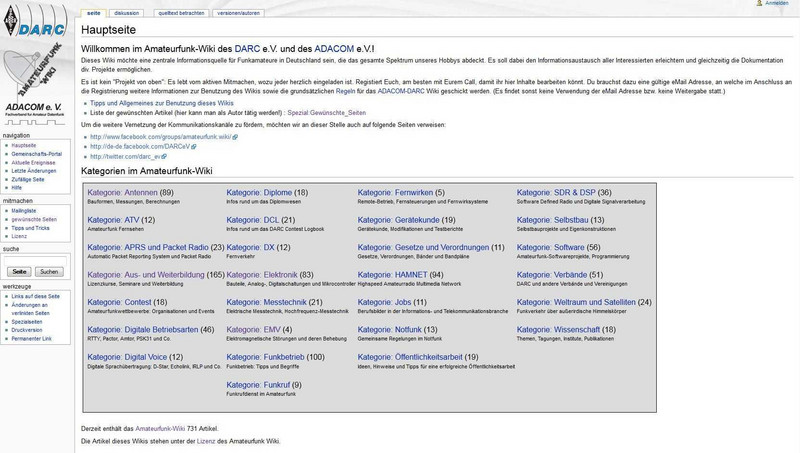Open Kategorie: ATV
The width and height of the screenshot is (800, 453).
113,220
